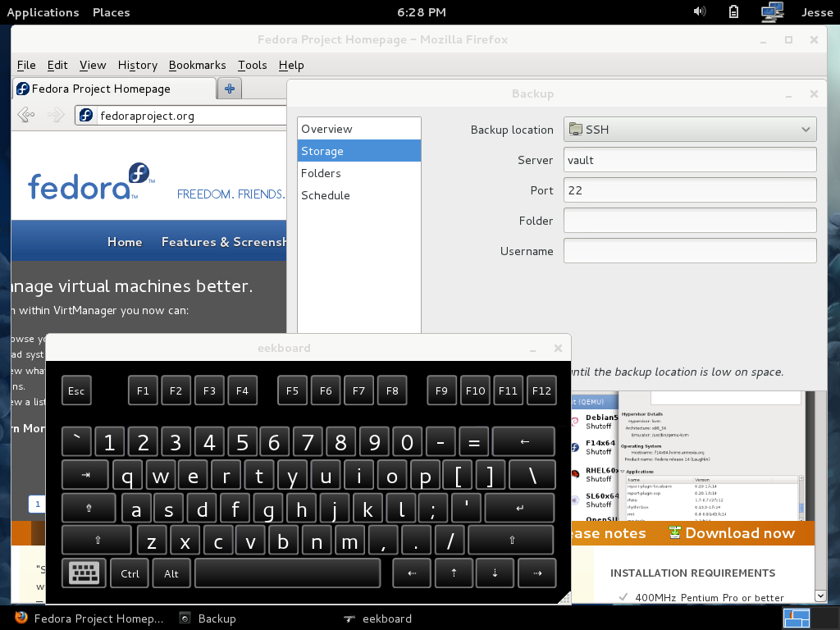Click the empty Folder input field
Image resolution: width=840 pixels, height=630 pixels.
tap(690, 220)
